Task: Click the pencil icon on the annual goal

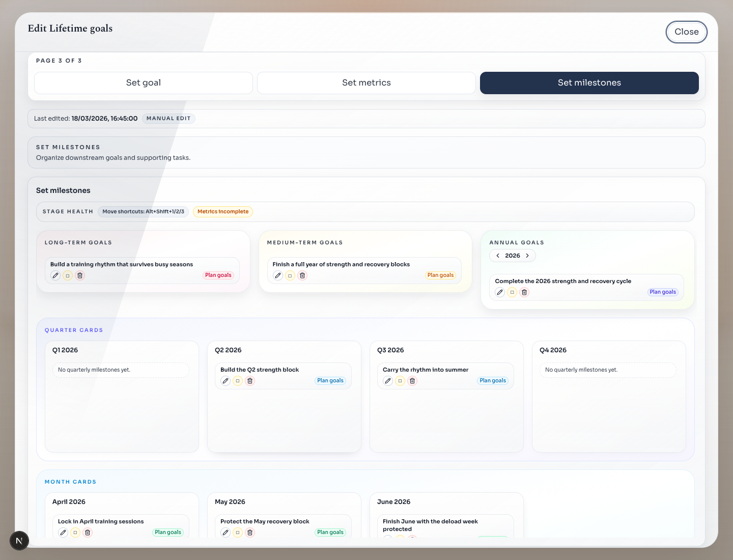Action: tap(500, 292)
